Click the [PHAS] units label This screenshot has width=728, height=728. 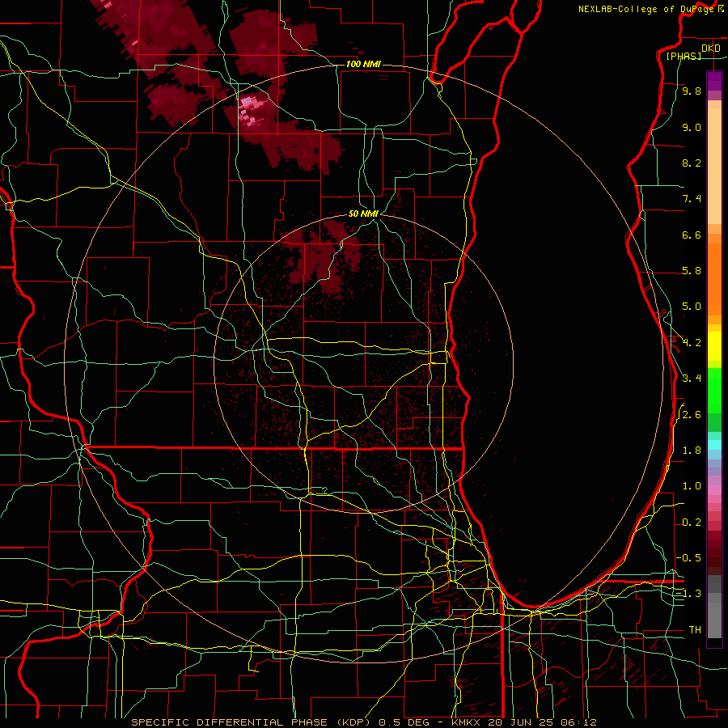click(x=684, y=56)
